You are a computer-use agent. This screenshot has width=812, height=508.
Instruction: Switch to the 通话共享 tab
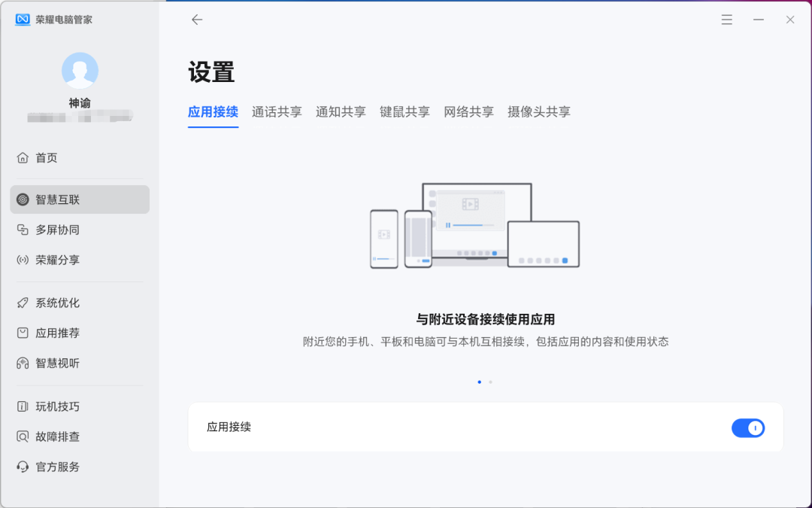point(277,112)
